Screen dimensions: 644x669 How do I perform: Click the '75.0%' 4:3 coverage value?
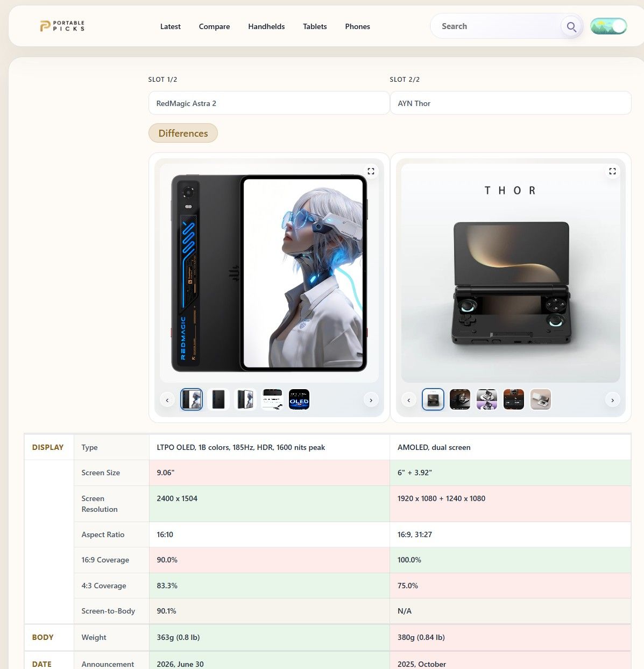[408, 586]
